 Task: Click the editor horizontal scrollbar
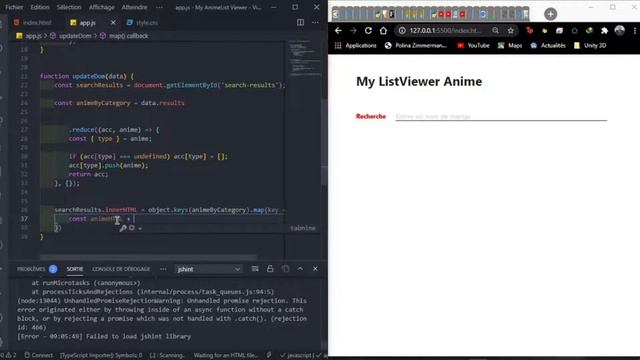(x=148, y=258)
